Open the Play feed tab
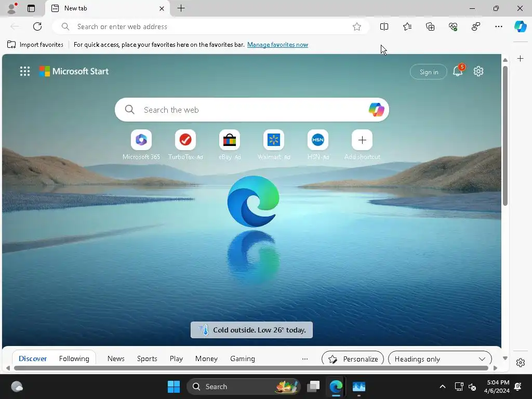The image size is (532, 399). pyautogui.click(x=176, y=358)
